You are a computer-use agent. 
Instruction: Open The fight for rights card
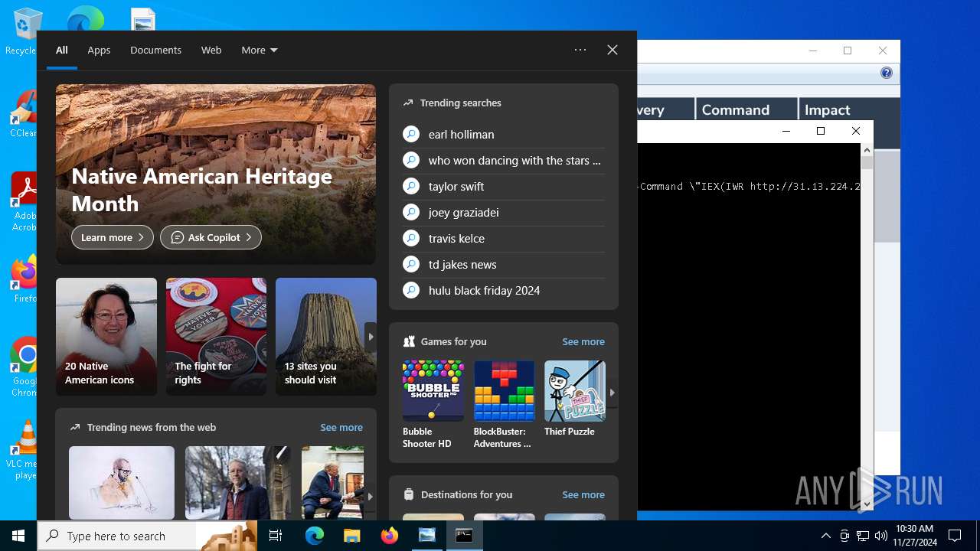pos(217,337)
